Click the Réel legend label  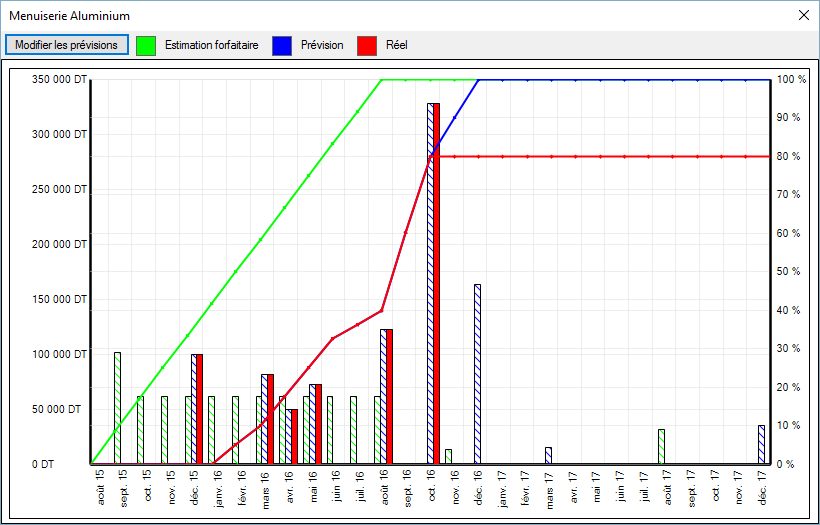tap(397, 45)
